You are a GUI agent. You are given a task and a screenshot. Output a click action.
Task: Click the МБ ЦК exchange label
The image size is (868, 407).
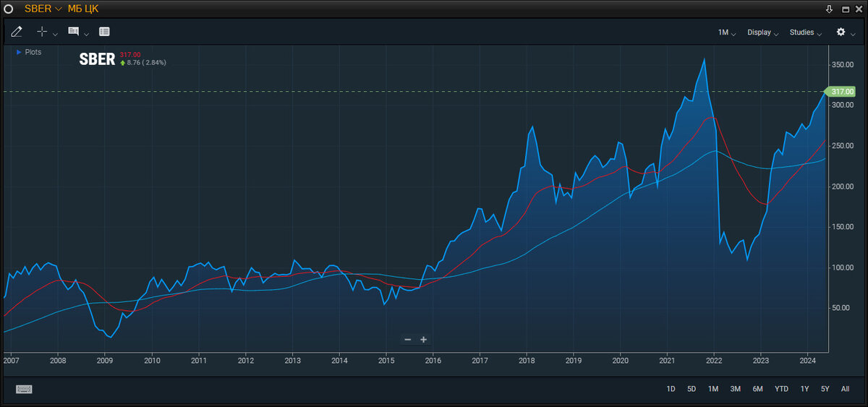coord(83,9)
